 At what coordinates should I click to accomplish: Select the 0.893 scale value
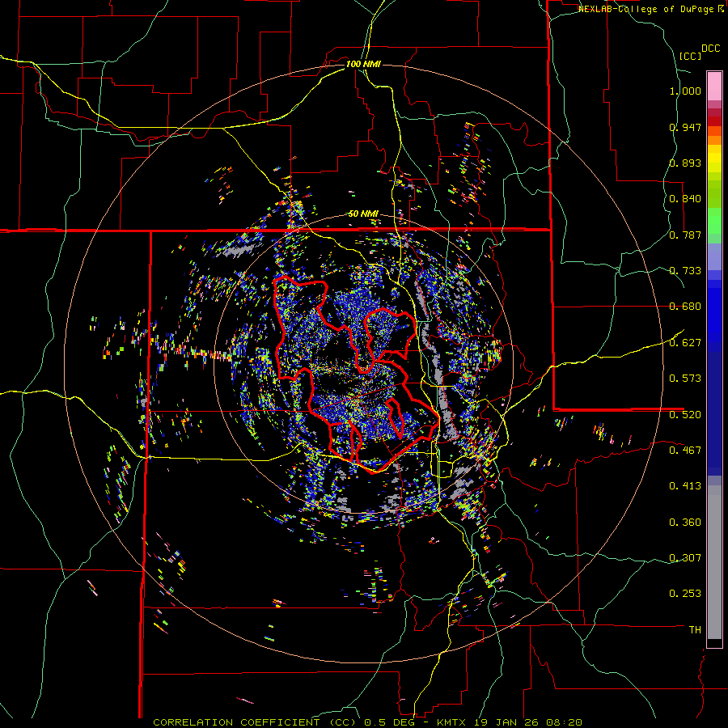[685, 163]
